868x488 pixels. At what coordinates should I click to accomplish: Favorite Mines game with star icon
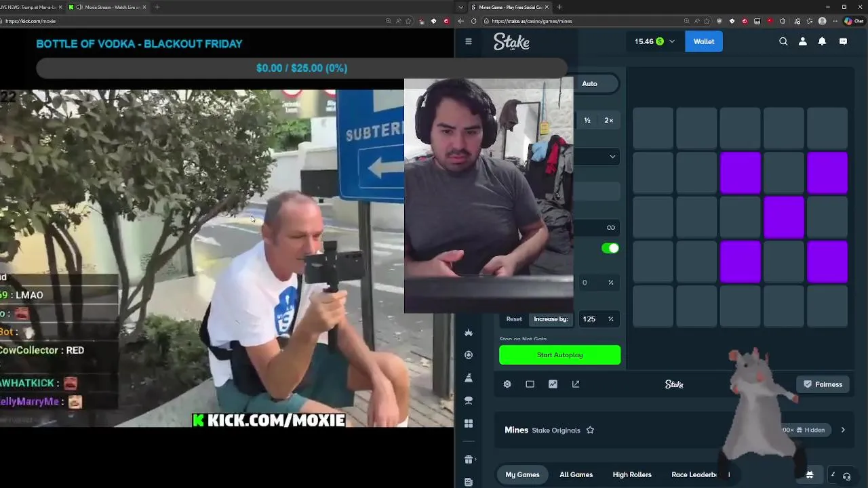click(x=590, y=430)
